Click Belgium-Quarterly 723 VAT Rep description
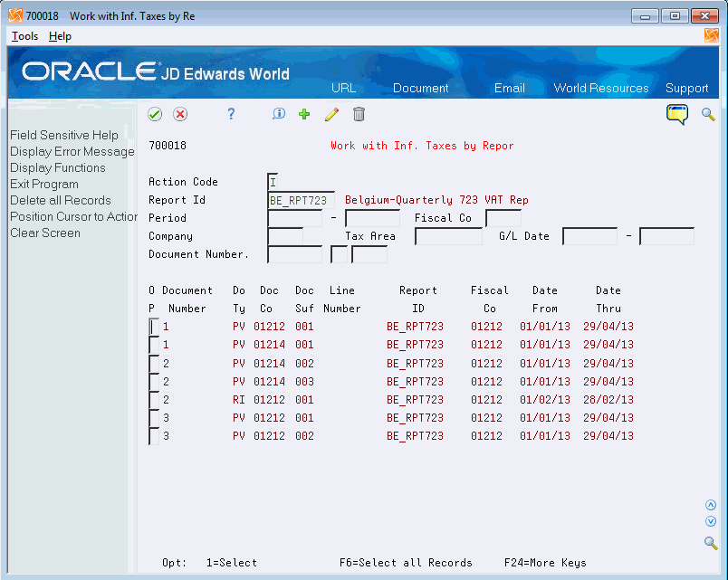 (x=436, y=200)
